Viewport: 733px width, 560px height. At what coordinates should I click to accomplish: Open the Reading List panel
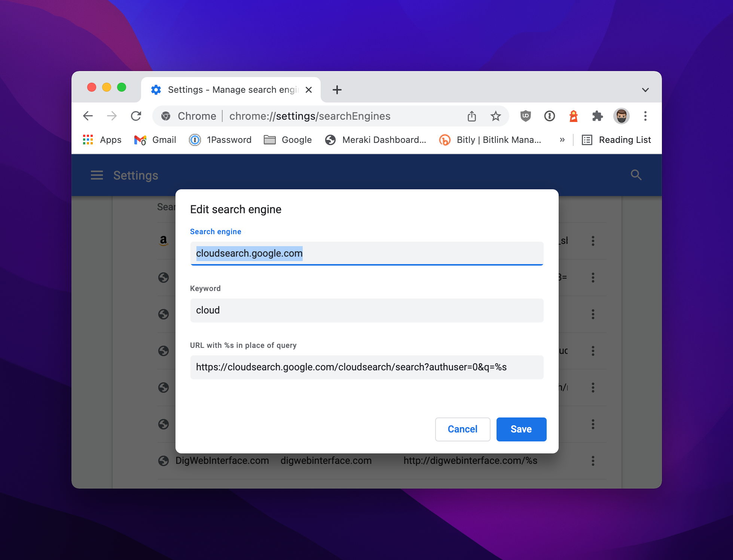pyautogui.click(x=616, y=140)
